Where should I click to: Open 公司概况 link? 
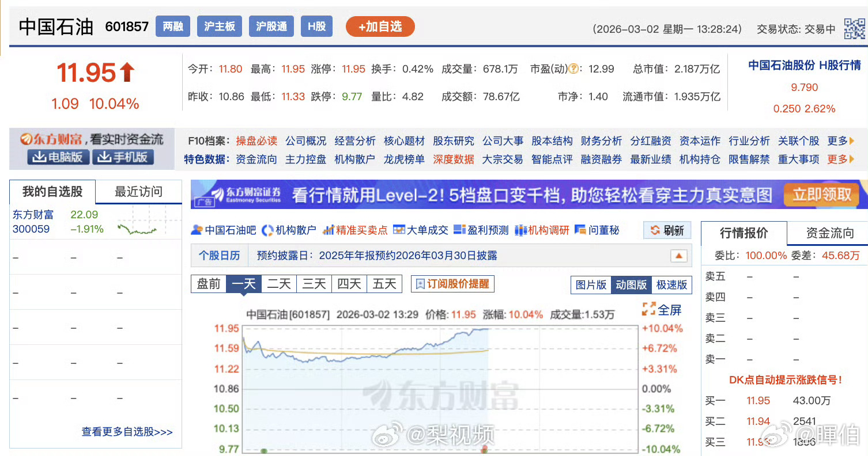(305, 141)
